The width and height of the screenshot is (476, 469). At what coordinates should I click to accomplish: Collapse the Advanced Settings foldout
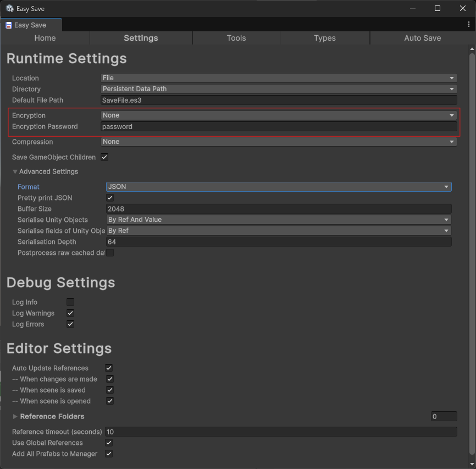(15, 171)
